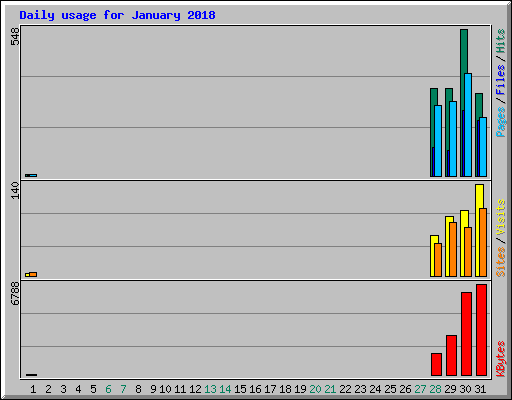The height and width of the screenshot is (400, 512).
Task: Click day 1 on the x-axis
Action: [33, 389]
